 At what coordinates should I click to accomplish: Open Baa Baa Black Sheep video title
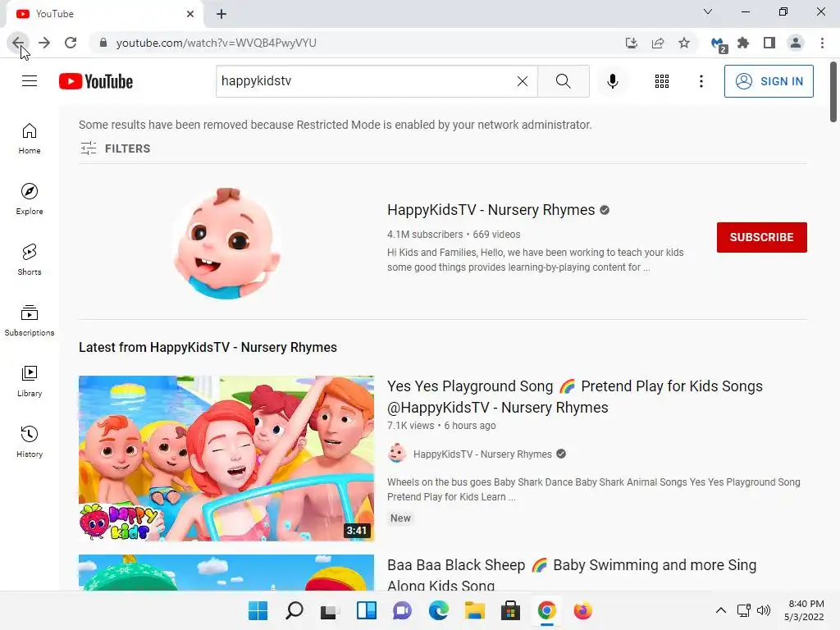572,575
